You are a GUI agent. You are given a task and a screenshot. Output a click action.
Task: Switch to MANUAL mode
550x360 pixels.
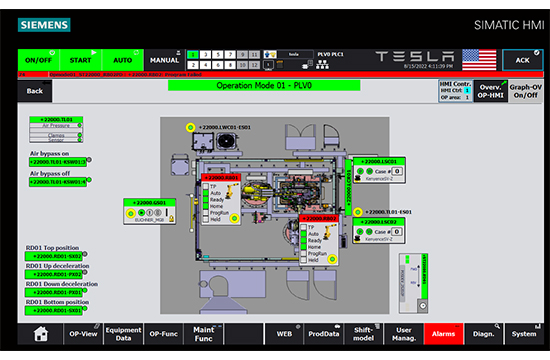pyautogui.click(x=164, y=60)
